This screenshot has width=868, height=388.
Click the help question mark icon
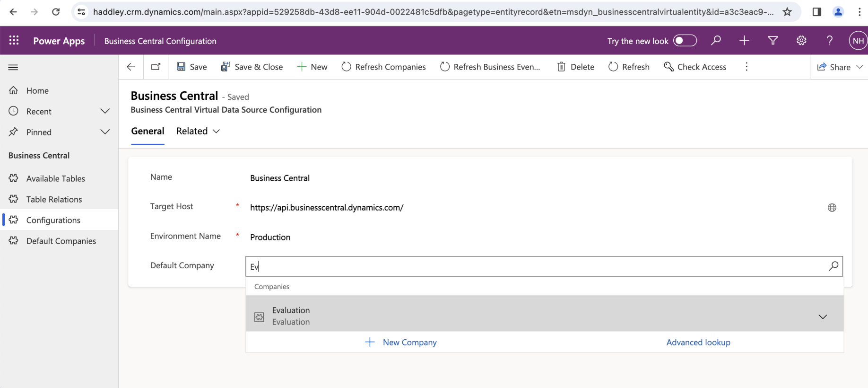click(x=829, y=41)
